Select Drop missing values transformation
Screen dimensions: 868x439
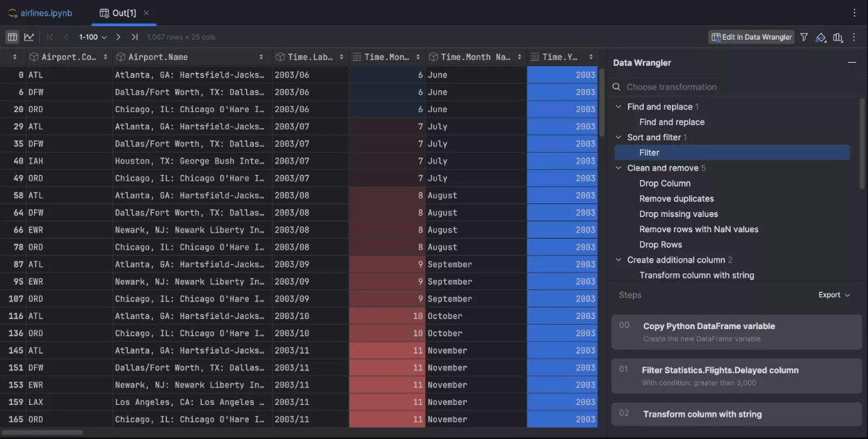pos(678,214)
